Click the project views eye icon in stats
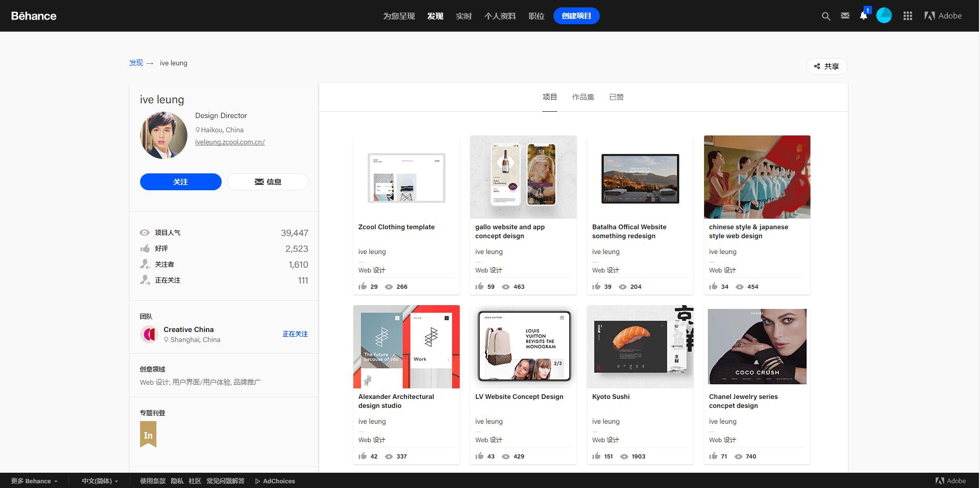The height and width of the screenshot is (488, 980). pyautogui.click(x=145, y=232)
